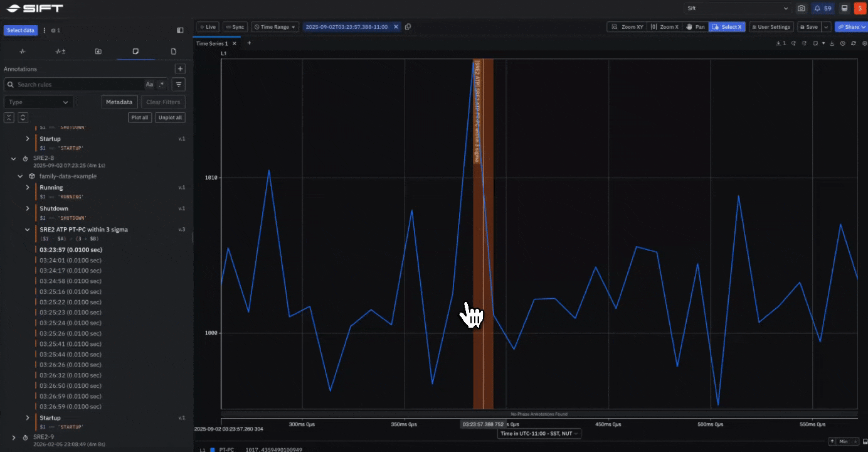Add a new annotation with plus
This screenshot has width=868, height=452.
(180, 69)
